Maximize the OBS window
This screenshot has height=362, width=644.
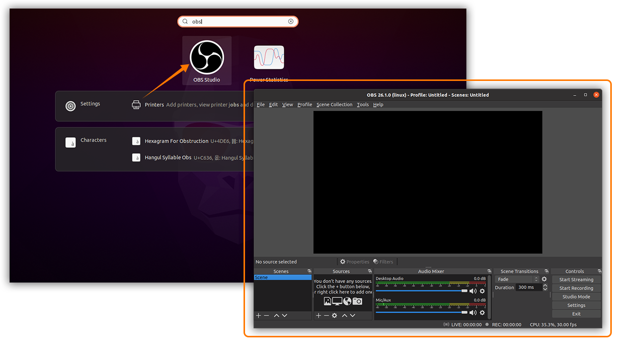[x=585, y=95]
